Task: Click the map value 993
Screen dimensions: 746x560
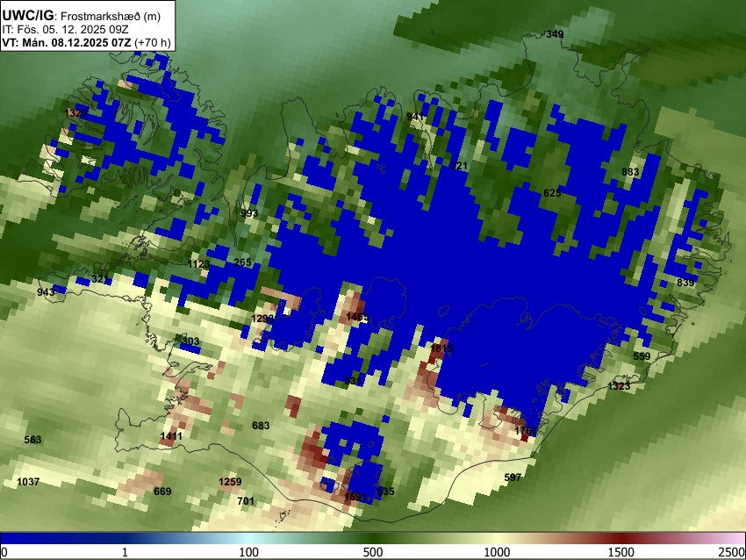Action: pos(249,213)
